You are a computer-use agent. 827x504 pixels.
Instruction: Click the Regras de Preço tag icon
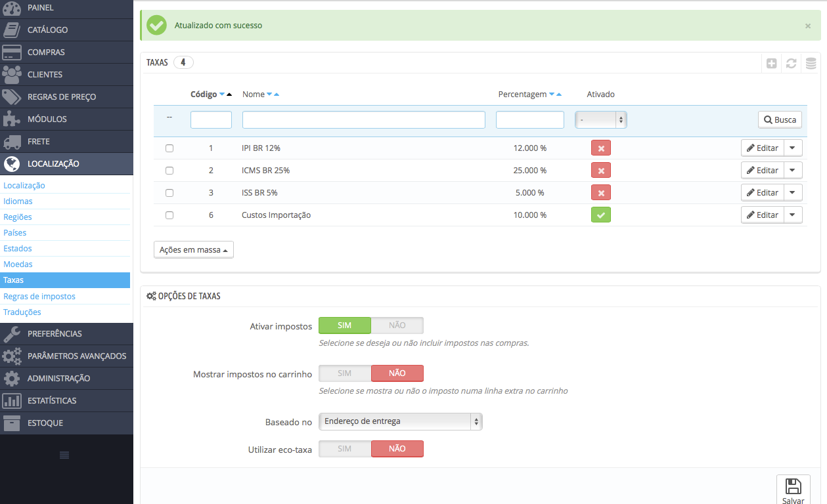pyautogui.click(x=12, y=96)
